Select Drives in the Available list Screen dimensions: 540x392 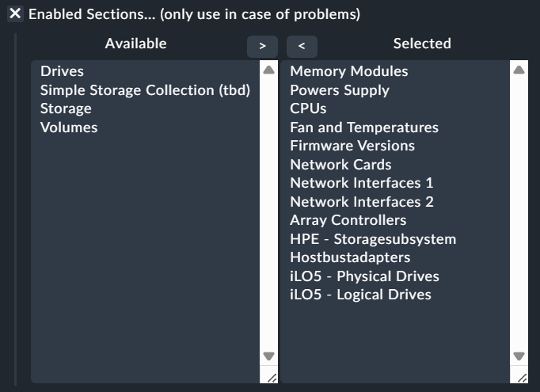62,71
